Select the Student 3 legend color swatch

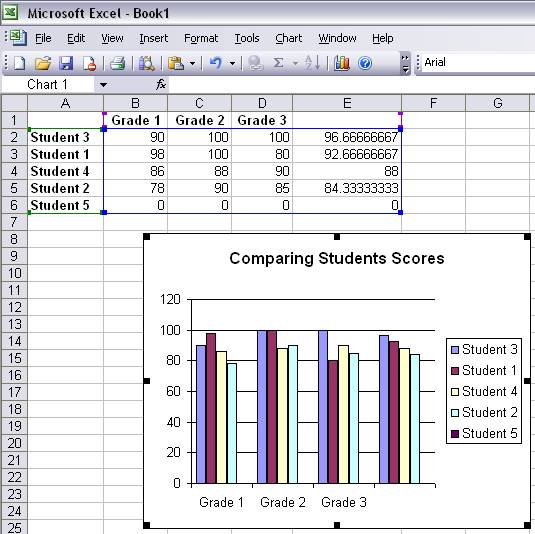point(454,350)
